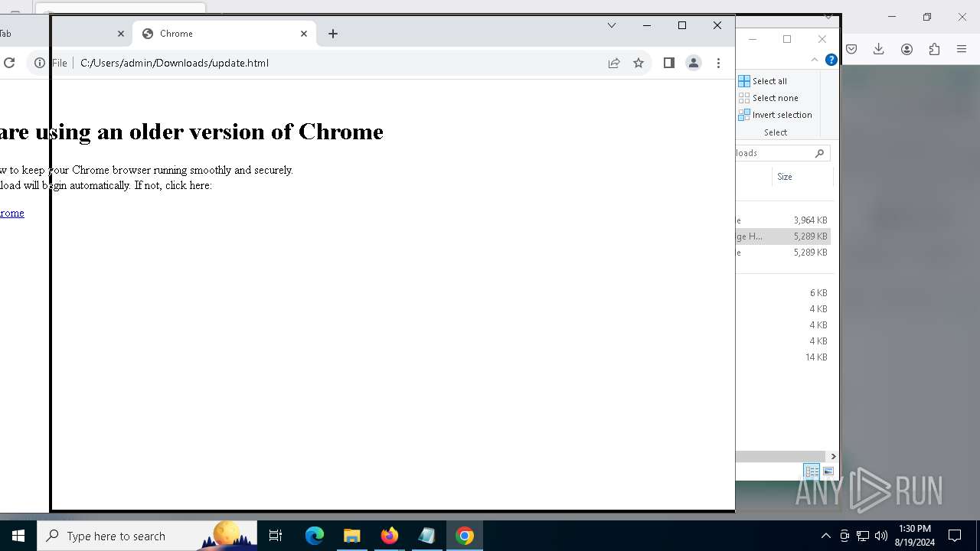The height and width of the screenshot is (551, 980).
Task: Open File Explorer from taskbar
Action: (x=352, y=536)
